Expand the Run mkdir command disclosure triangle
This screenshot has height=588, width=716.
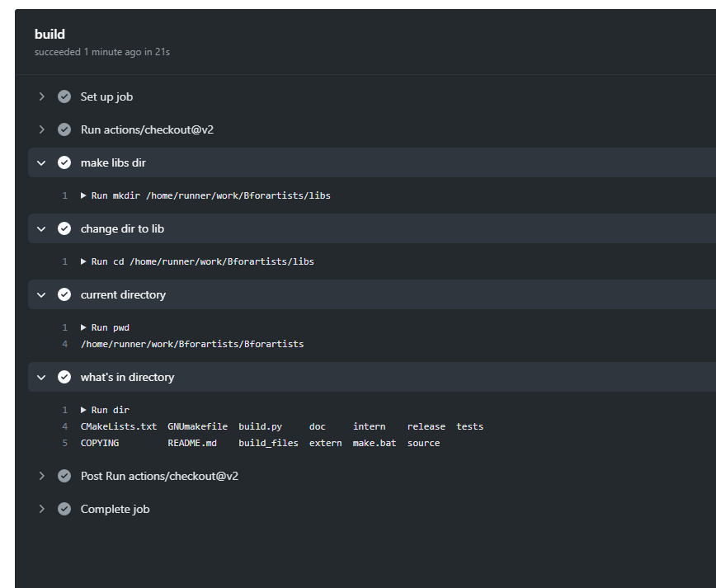pos(84,195)
